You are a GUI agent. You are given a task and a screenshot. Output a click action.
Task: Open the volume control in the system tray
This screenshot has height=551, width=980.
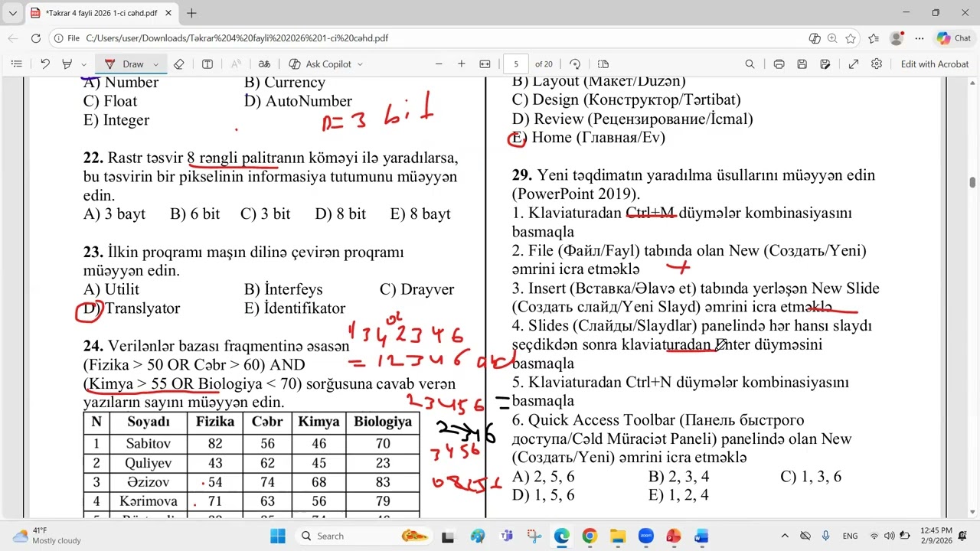890,536
